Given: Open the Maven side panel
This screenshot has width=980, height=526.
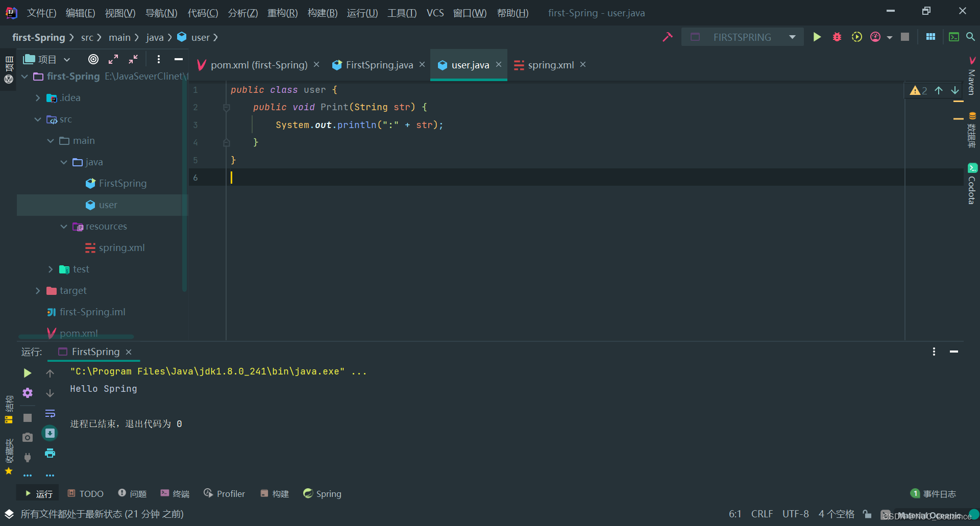Looking at the screenshot, I should 972,76.
